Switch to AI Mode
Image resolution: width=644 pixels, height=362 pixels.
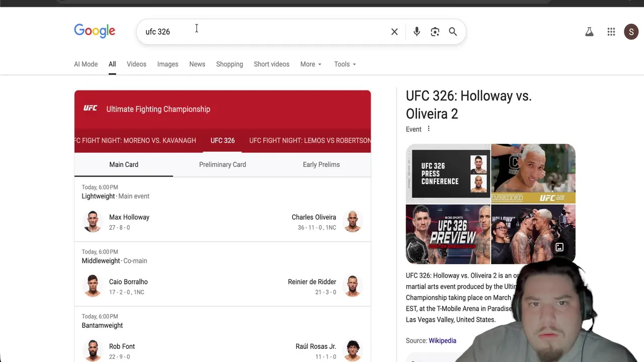click(86, 64)
